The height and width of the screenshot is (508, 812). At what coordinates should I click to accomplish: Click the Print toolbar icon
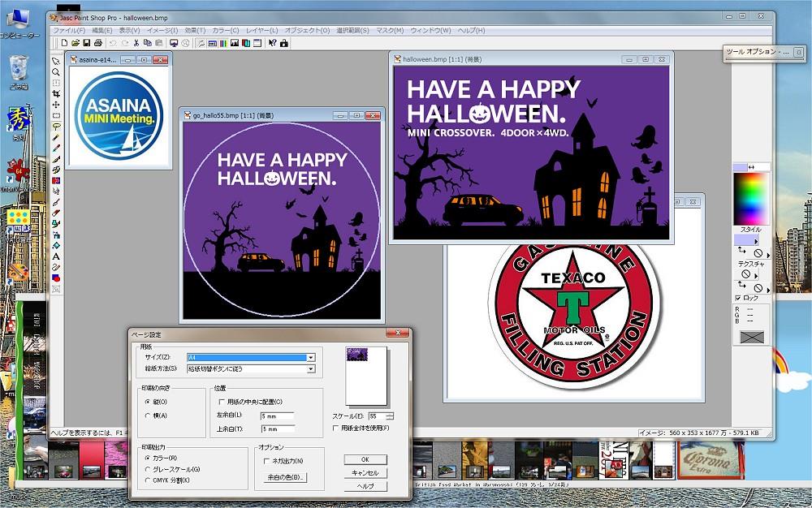(x=98, y=43)
